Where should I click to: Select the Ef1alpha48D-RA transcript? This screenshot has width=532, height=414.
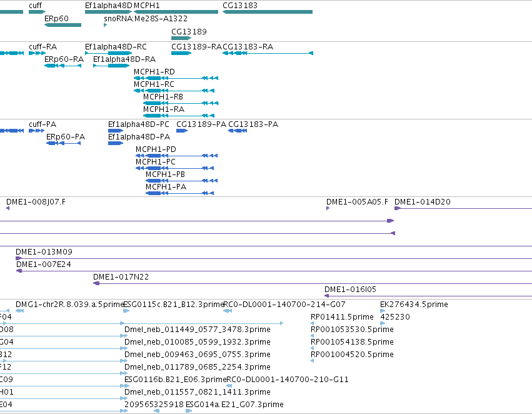tap(111, 66)
